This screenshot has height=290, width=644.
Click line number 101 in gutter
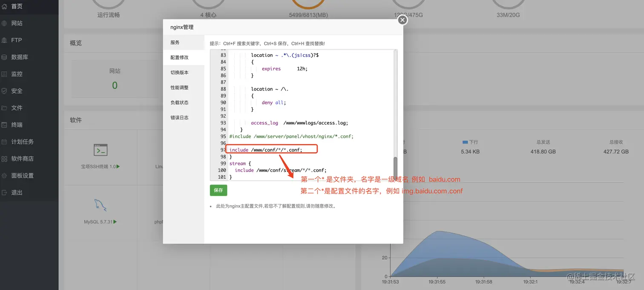221,177
